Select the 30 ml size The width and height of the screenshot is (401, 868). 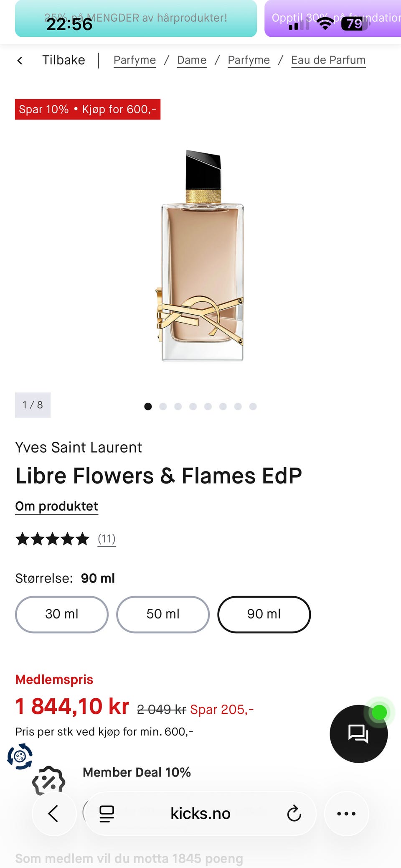[x=62, y=614]
